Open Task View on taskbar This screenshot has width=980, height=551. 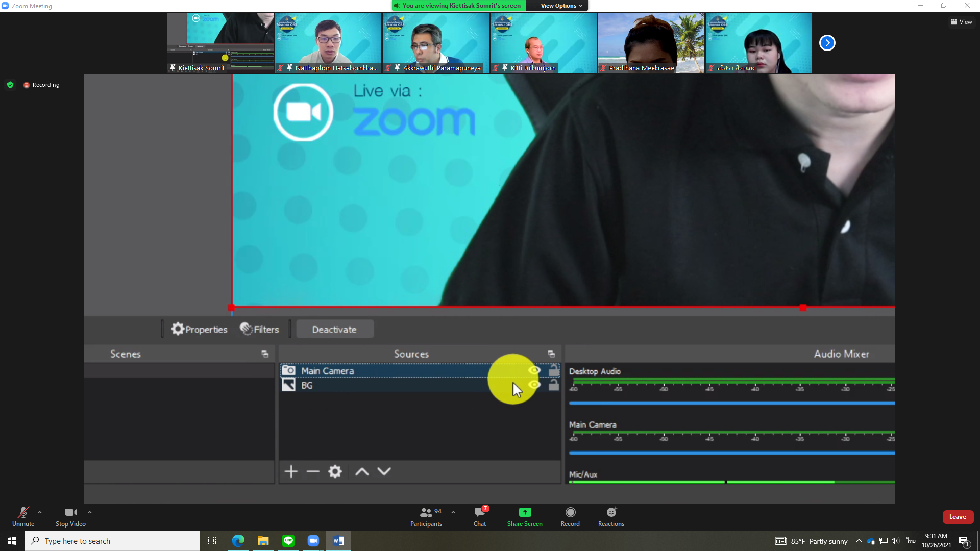212,541
